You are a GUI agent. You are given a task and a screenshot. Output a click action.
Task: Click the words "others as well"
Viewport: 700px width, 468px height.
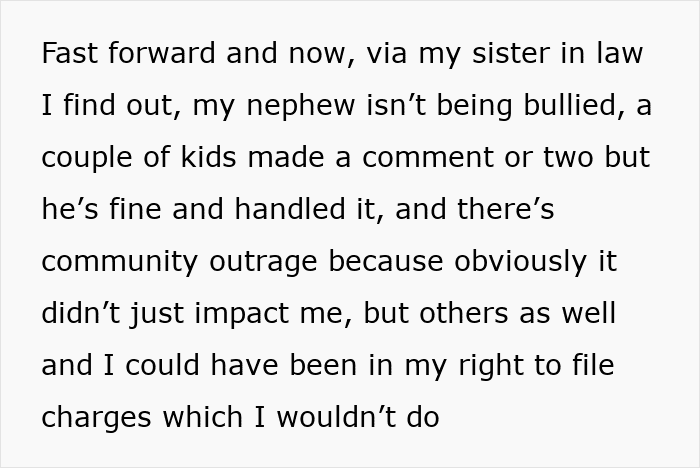(517, 313)
